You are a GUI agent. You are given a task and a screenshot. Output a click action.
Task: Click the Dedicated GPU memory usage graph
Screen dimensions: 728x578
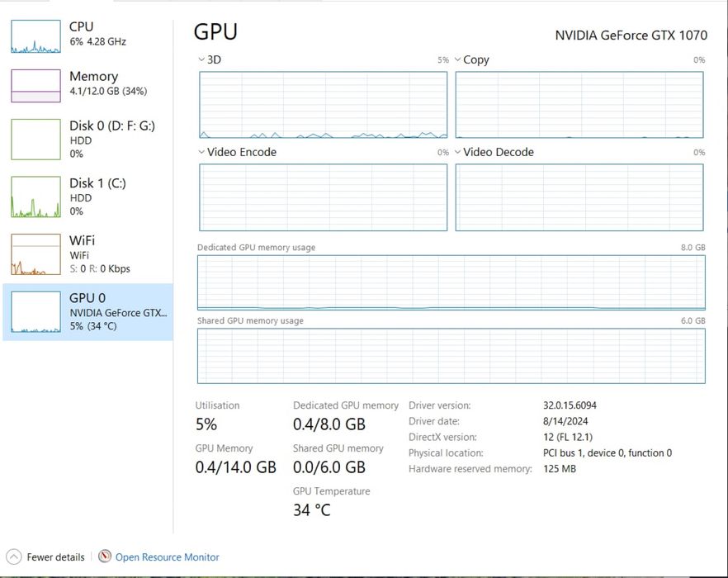point(451,282)
